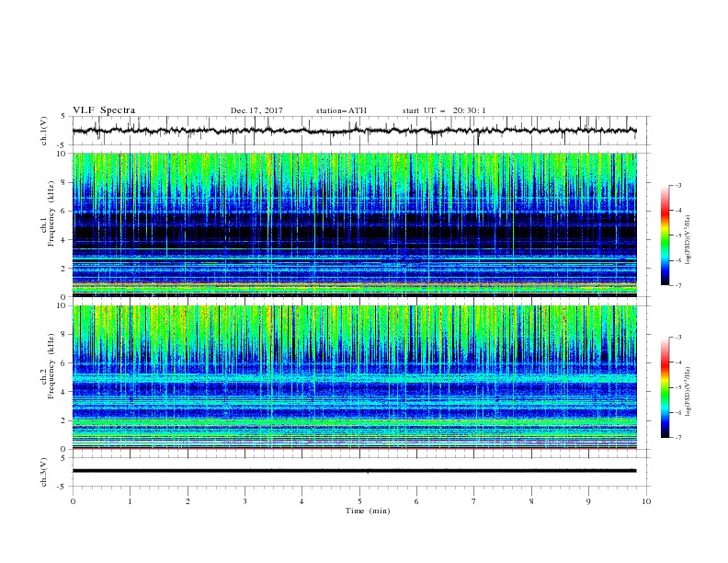This screenshot has width=728, height=563.
Task: Click the "10" kHz tick on ch.1 spectrogram
Action: [63, 154]
